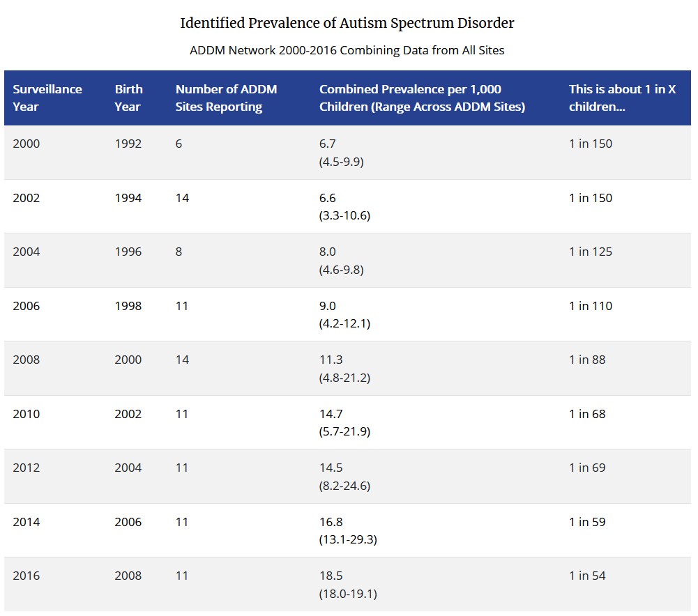The width and height of the screenshot is (698, 616).
Task: Click birth year 1994 cell
Action: [x=128, y=198]
